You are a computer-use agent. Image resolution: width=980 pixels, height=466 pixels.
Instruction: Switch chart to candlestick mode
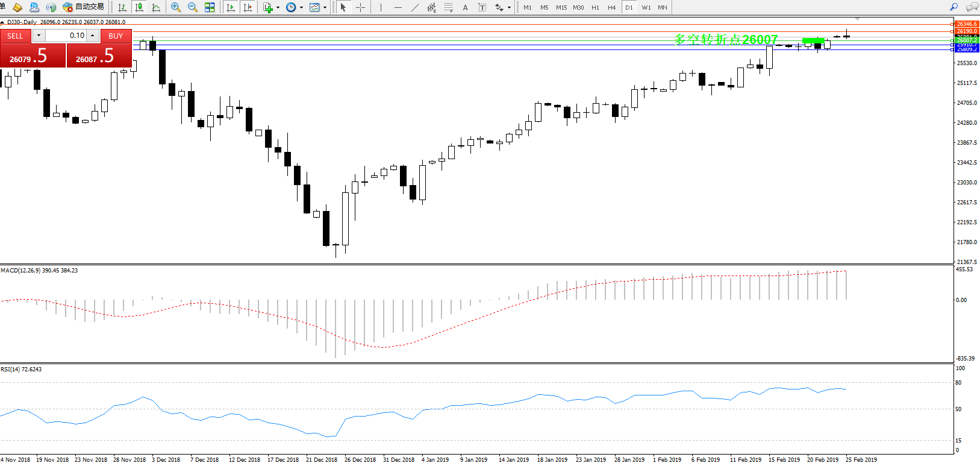pyautogui.click(x=140, y=7)
